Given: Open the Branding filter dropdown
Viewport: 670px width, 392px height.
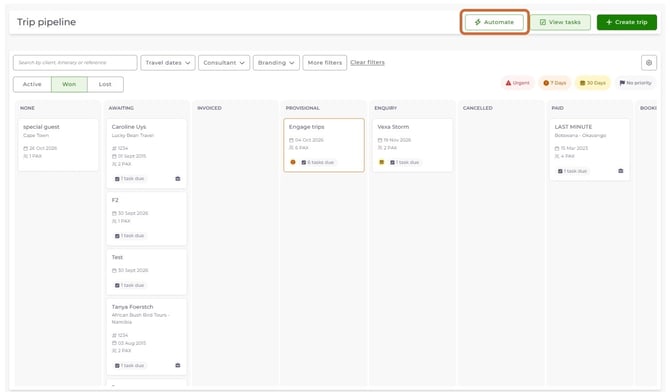Looking at the screenshot, I should 276,63.
